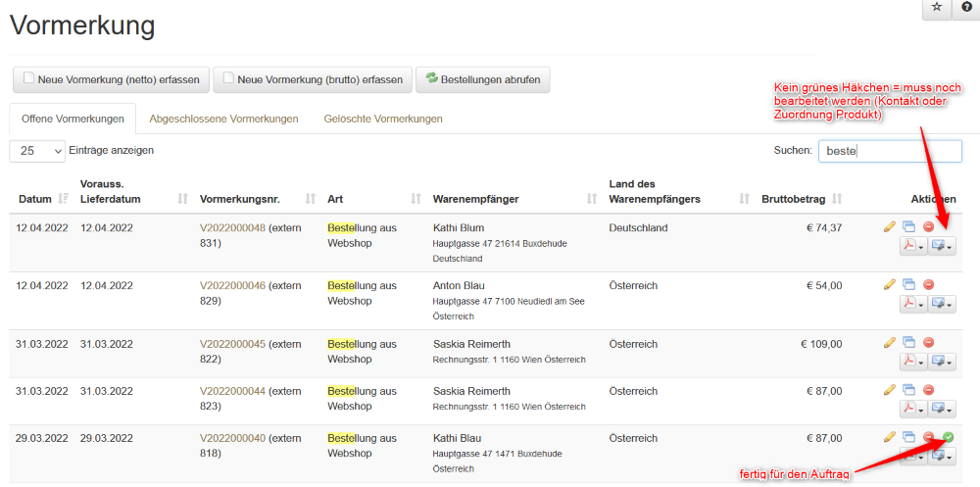Delete order V2022000045 with the red icon

tap(928, 343)
